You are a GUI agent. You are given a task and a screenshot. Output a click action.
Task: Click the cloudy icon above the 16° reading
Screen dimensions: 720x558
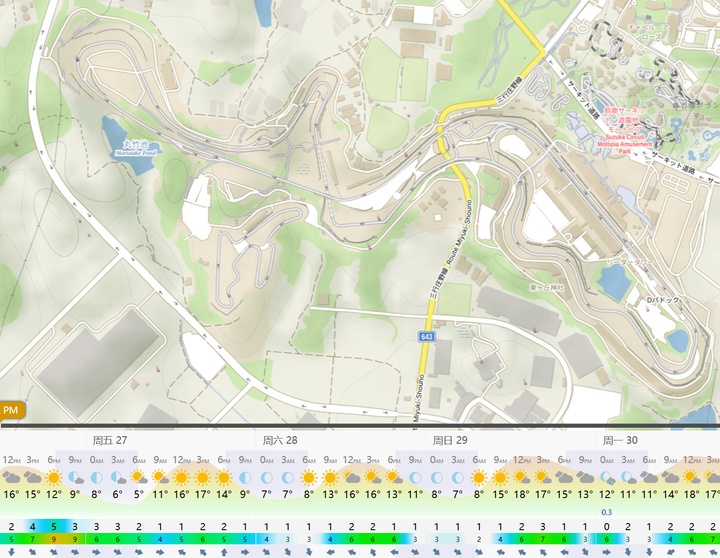click(x=11, y=477)
